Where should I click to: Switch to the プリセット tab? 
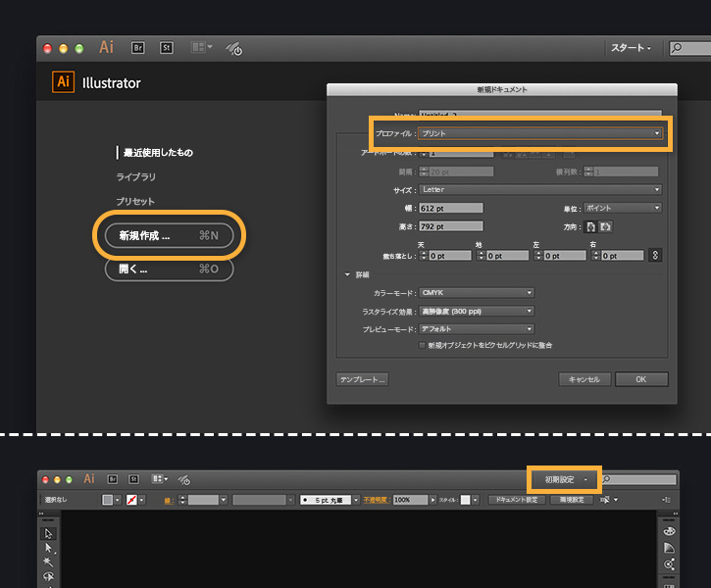(135, 202)
